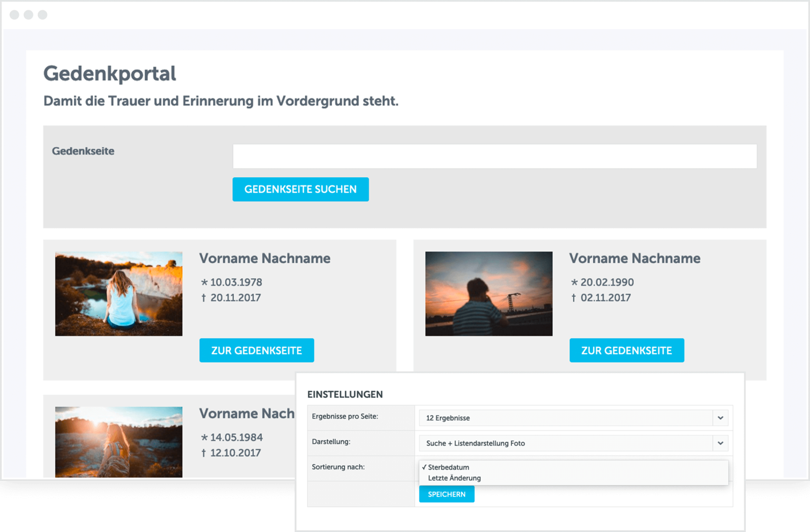The height and width of the screenshot is (532, 810).
Task: Click the rightmost gray window dot
Action: [43, 15]
